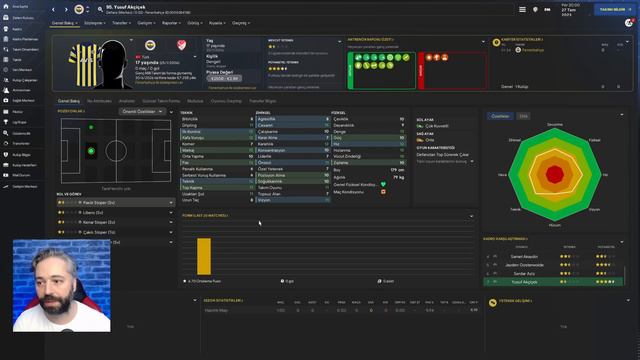This screenshot has width=640, height=360.
Task: Expand the Kenar Stoper role row chevron
Action: (x=171, y=222)
